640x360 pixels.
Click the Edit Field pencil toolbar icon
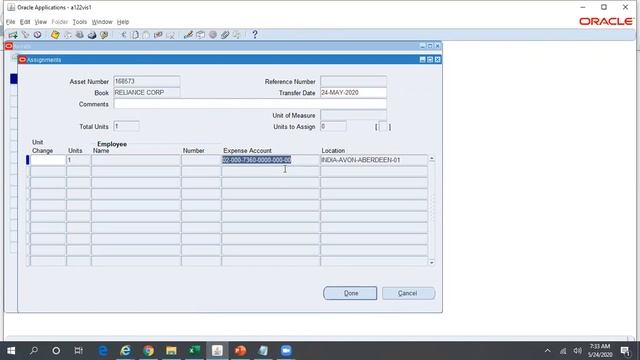pyautogui.click(x=188, y=35)
